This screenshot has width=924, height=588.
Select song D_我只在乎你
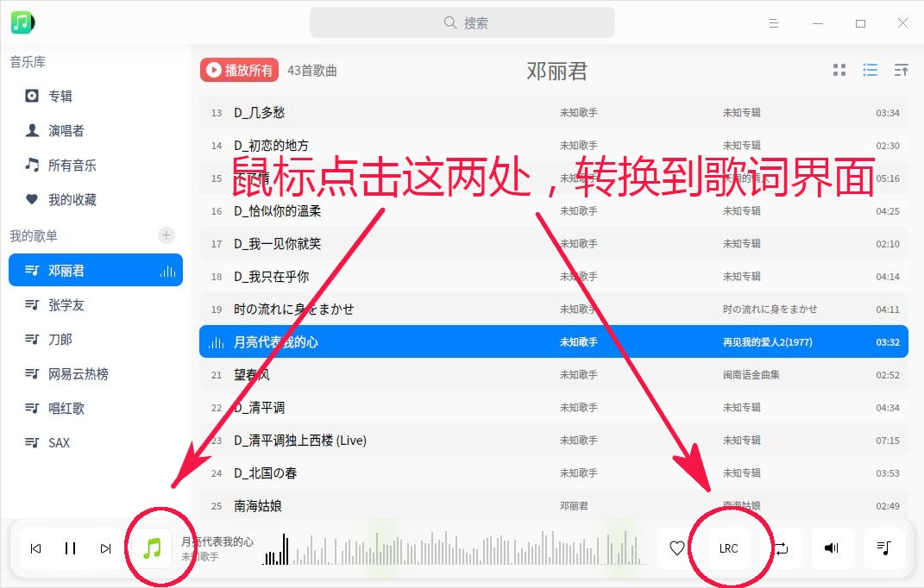click(553, 276)
